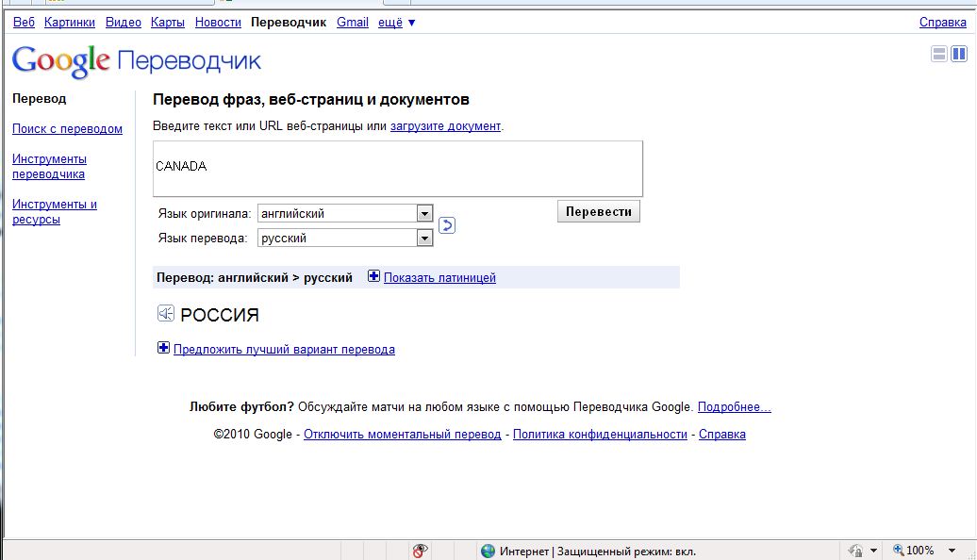Open Поиск с переводом in sidebar
The height and width of the screenshot is (560, 977).
tap(67, 129)
